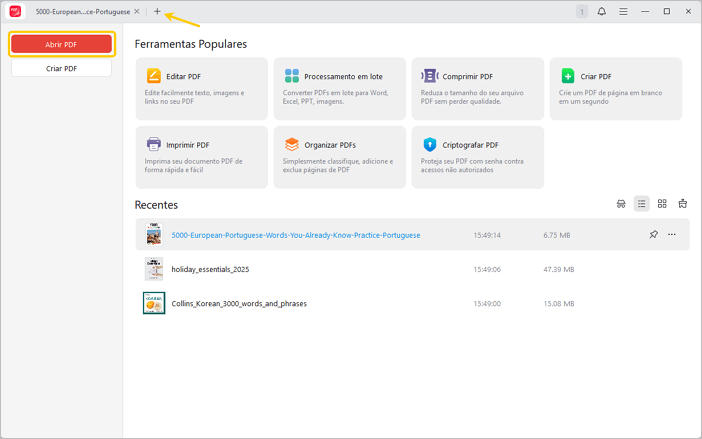This screenshot has width=702, height=439.
Task: Open the Imprimir PDF card
Action: (201, 157)
